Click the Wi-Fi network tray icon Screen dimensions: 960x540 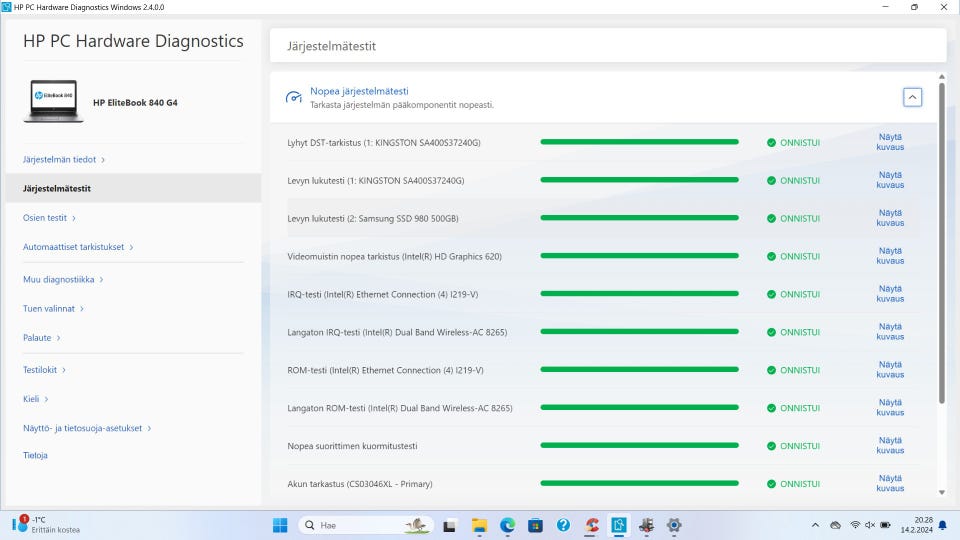855,525
